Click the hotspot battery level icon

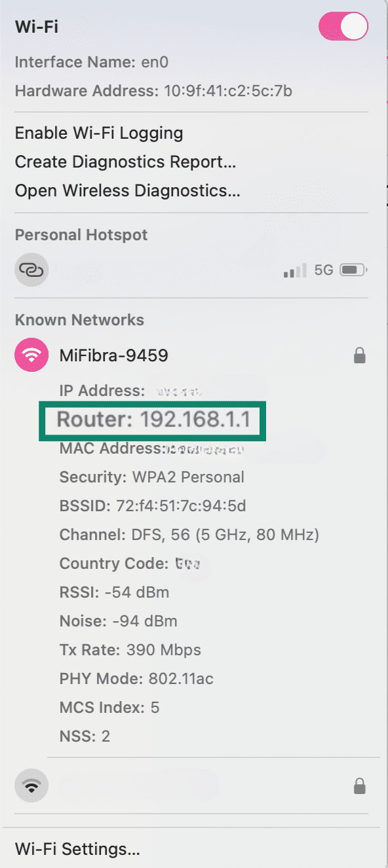point(354,270)
